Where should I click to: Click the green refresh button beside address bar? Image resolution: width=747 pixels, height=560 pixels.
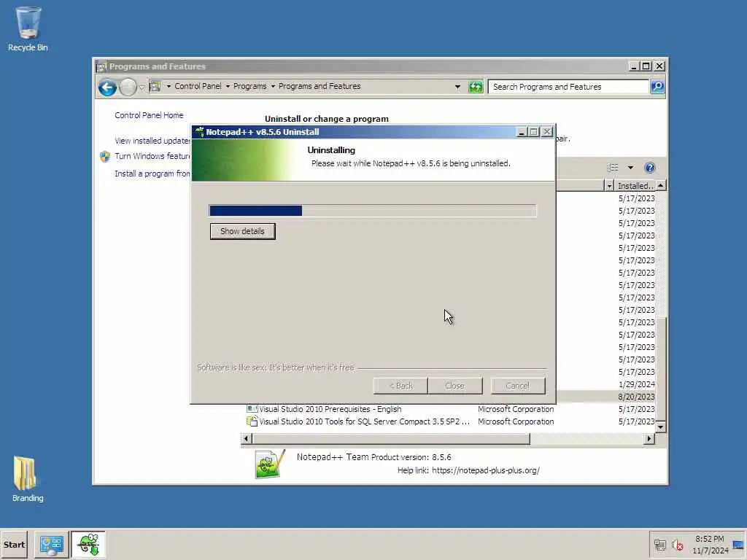point(476,87)
